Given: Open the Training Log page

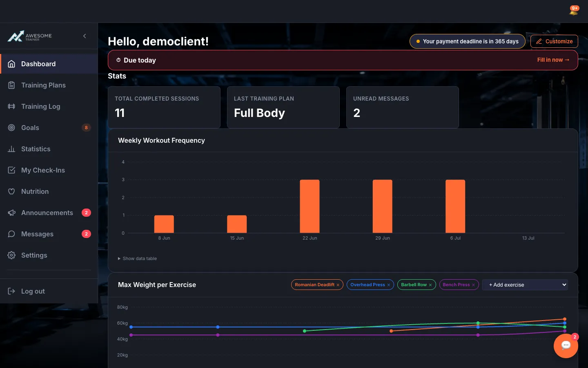Looking at the screenshot, I should [x=49, y=106].
